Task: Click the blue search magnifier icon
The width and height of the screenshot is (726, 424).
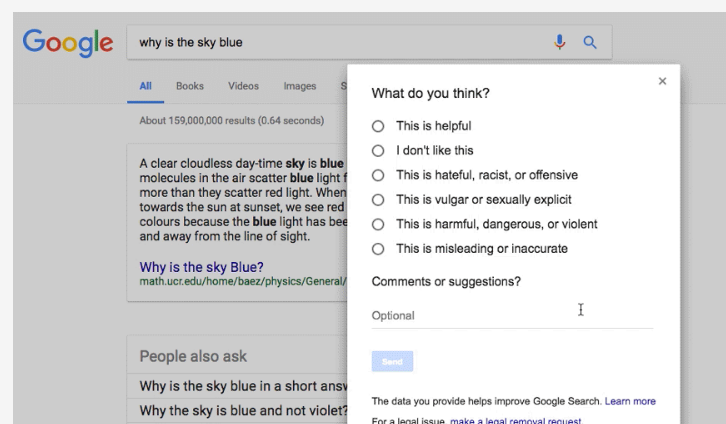Action: click(x=590, y=42)
